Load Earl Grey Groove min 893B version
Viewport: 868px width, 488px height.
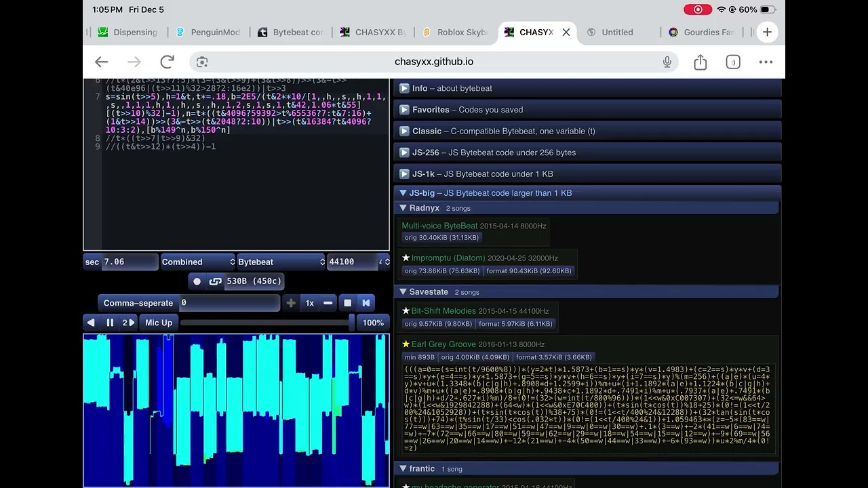point(420,357)
